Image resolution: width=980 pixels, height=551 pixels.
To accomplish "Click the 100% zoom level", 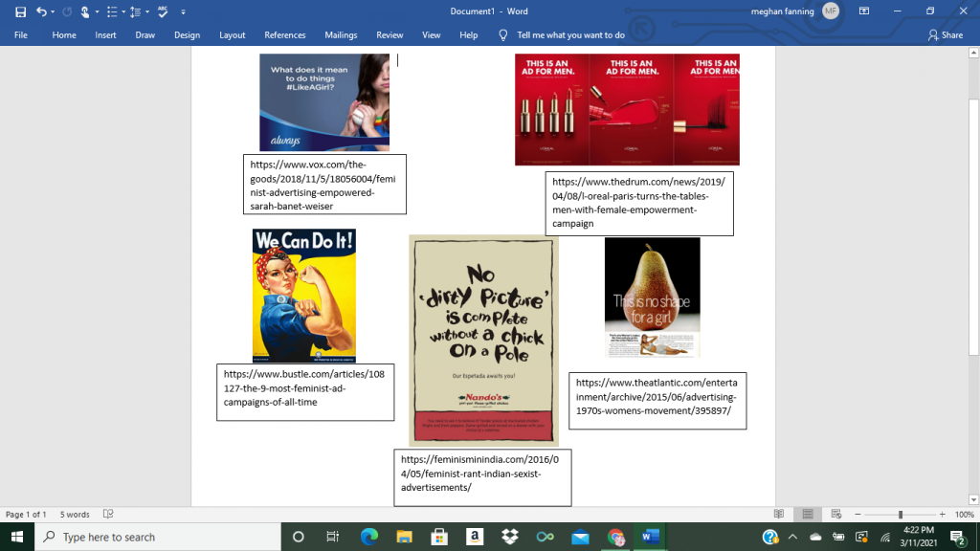I will [x=965, y=514].
